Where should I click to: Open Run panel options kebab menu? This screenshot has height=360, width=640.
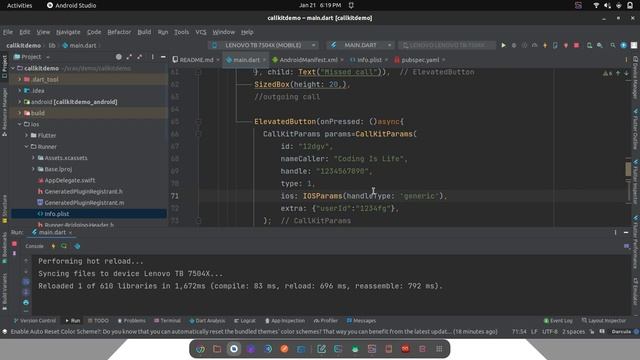click(615, 232)
